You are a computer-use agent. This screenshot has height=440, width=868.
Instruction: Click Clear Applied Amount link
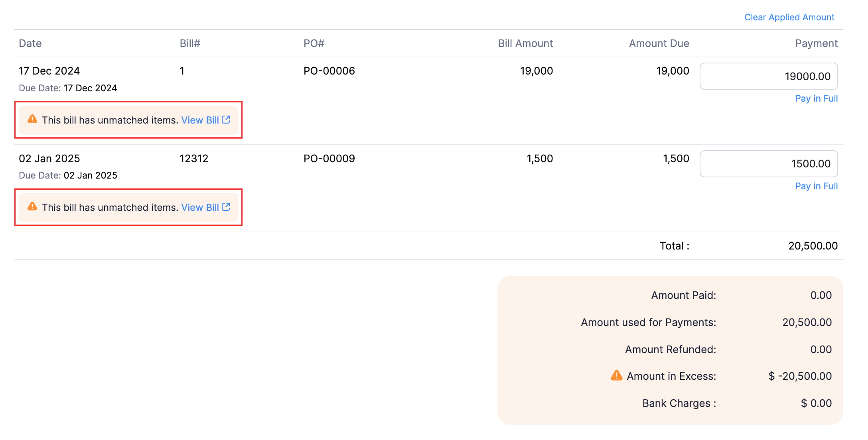789,17
